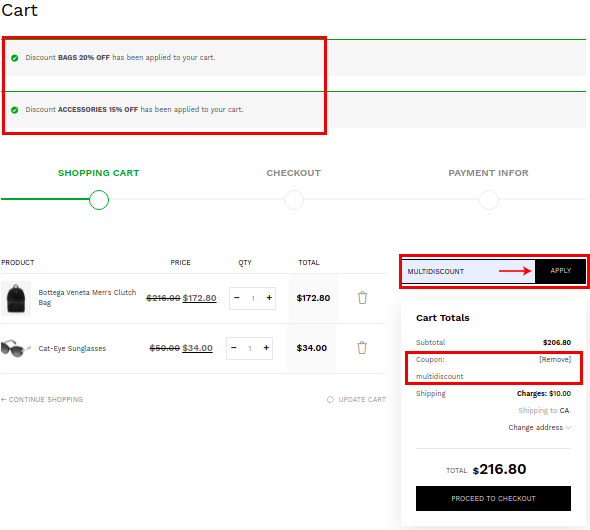The image size is (590, 530).
Task: Expand the Change address option
Action: point(540,427)
